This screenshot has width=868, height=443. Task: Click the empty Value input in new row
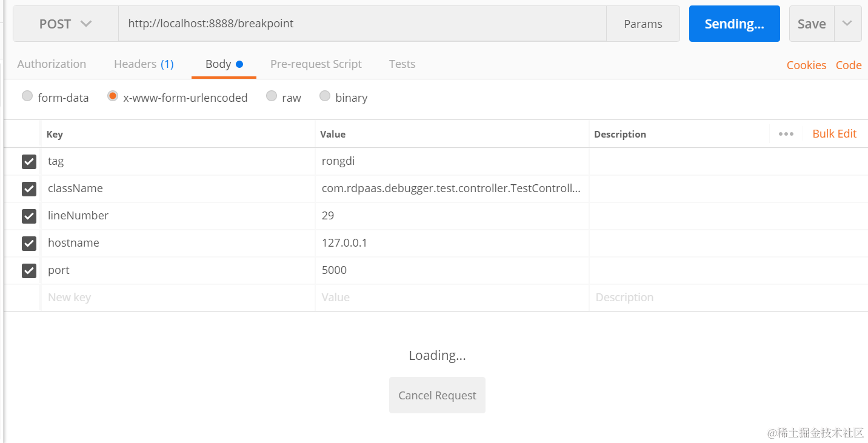452,298
